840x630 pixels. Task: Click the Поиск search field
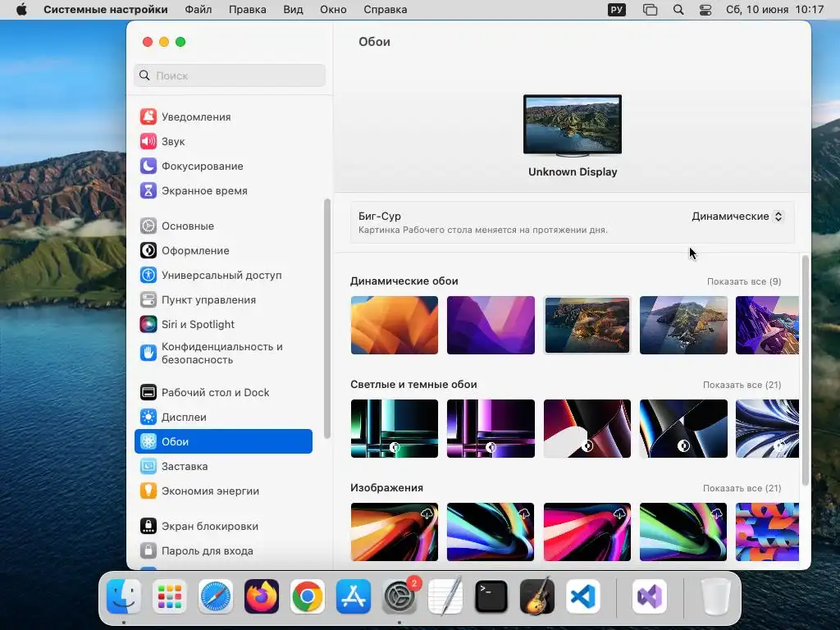[x=230, y=75]
